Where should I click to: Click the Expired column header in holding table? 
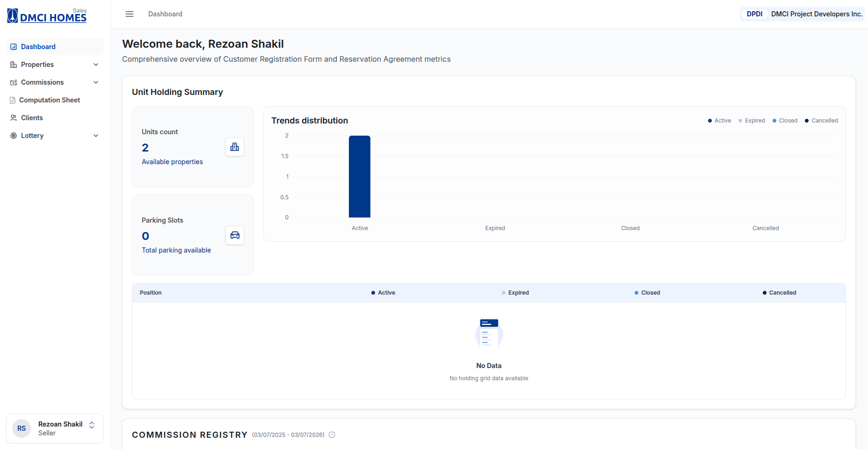(x=515, y=293)
